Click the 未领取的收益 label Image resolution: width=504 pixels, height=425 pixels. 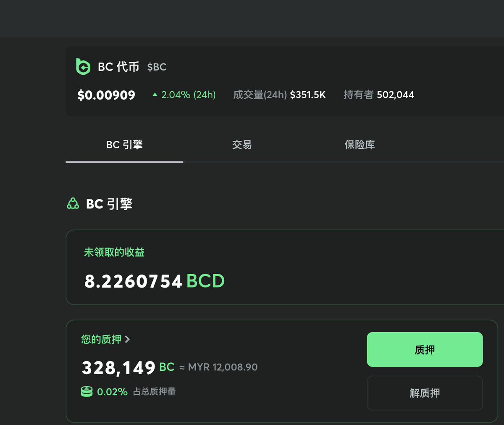coord(114,252)
